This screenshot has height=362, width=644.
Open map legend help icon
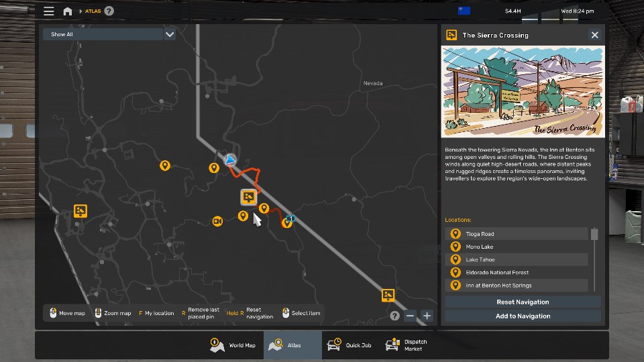394,316
